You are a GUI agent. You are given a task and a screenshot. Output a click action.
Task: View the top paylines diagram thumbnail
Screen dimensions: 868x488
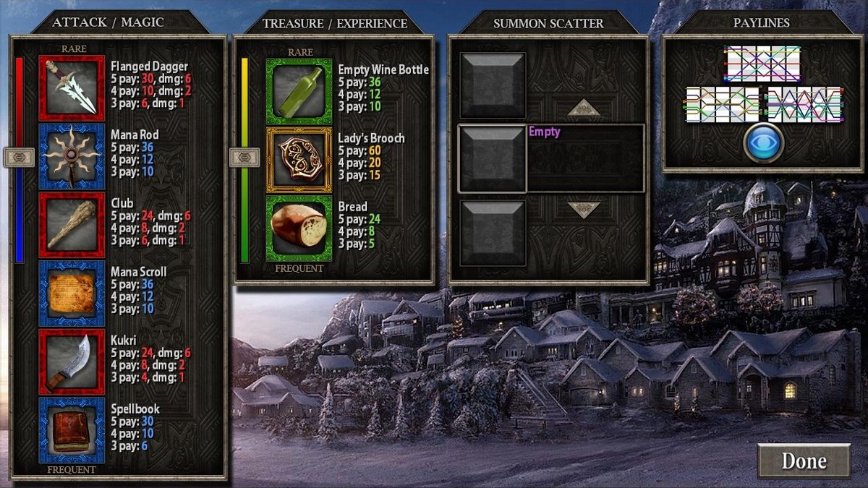click(762, 64)
